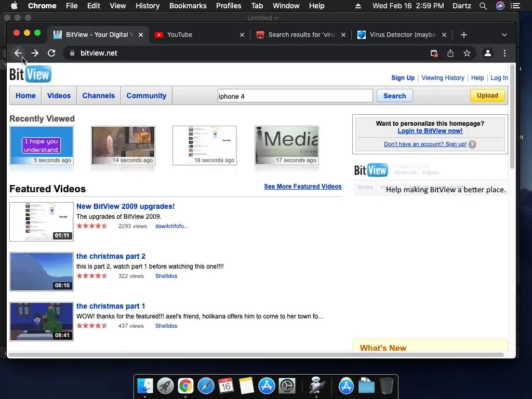Open Finder from the dock
This screenshot has height=399, width=532.
(x=145, y=386)
